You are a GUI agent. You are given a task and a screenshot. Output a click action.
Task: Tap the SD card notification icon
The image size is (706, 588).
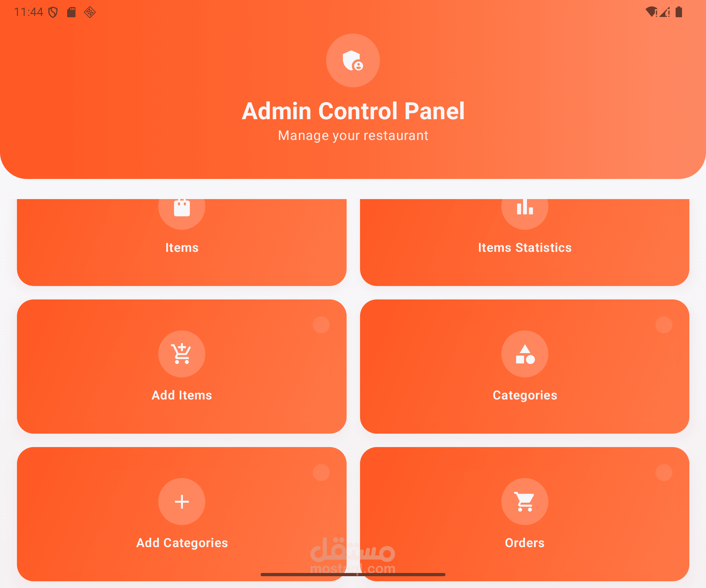[71, 12]
